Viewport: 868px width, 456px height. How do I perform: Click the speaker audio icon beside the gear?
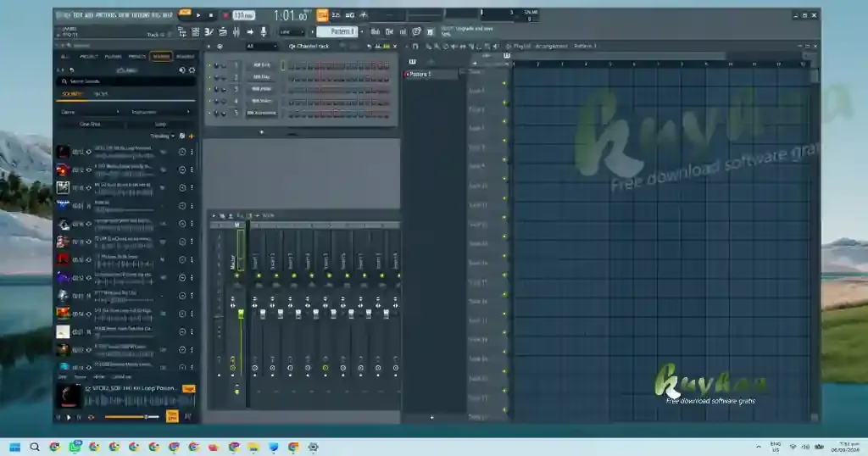pyautogui.click(x=181, y=70)
